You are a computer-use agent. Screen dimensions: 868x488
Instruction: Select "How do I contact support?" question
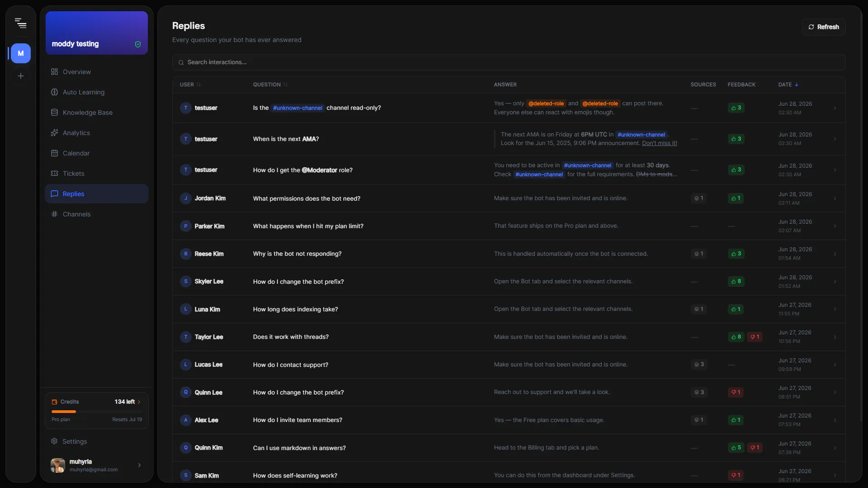[290, 365]
